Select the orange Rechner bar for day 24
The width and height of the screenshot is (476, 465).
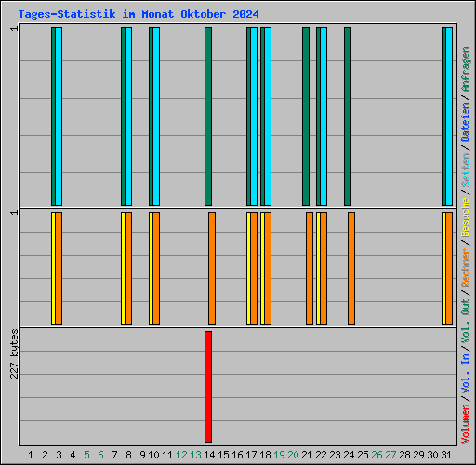coord(351,269)
